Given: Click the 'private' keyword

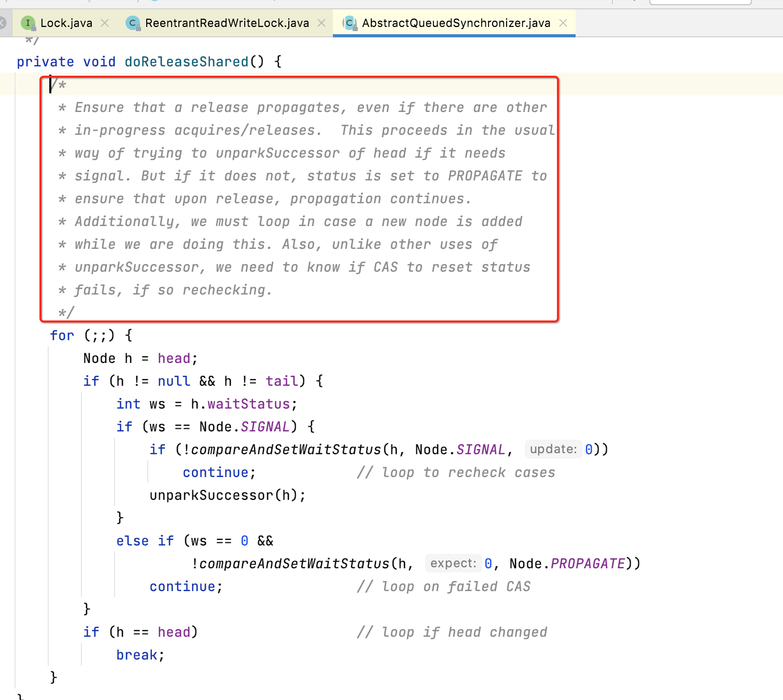Looking at the screenshot, I should pyautogui.click(x=46, y=62).
